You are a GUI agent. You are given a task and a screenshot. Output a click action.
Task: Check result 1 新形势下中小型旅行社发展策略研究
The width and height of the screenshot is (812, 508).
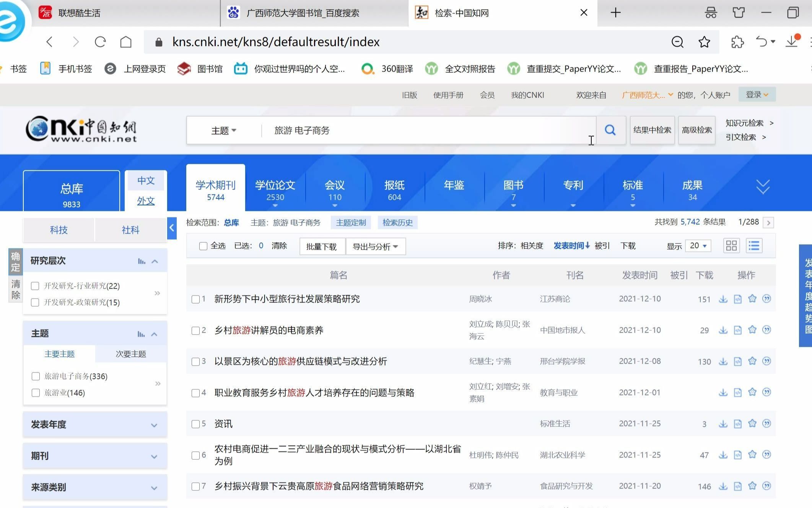point(195,299)
